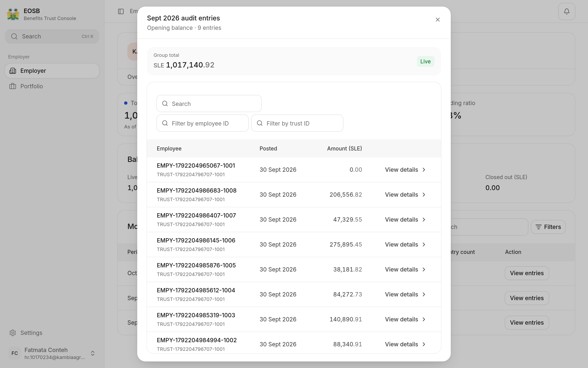Close the Sept 2026 audit entries dialog
This screenshot has width=588, height=368.
click(438, 20)
